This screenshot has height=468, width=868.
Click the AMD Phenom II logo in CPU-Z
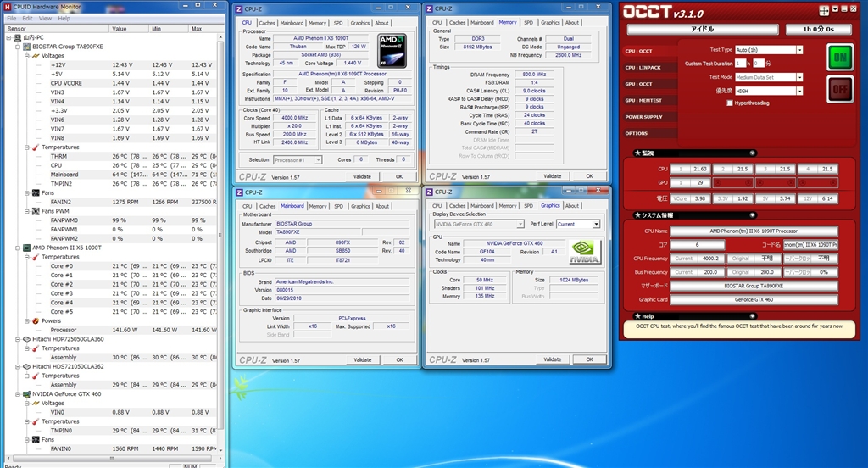point(392,50)
